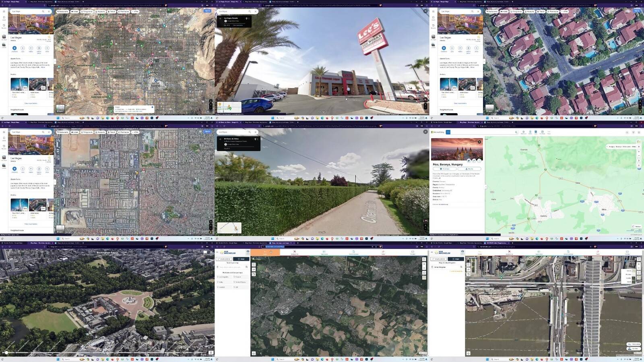Click View more hotels in city-wide Las Vegas window
The image size is (644, 362).
31,103
